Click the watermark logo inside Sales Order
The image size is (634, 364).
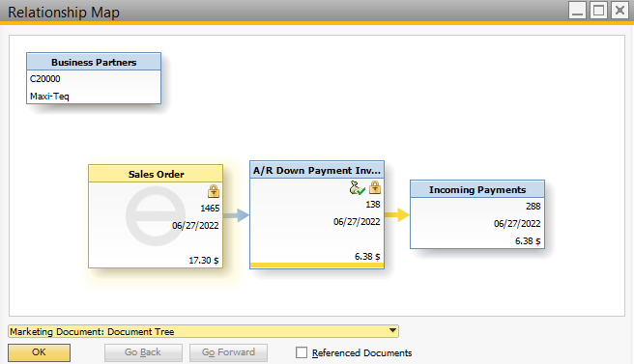click(x=156, y=215)
